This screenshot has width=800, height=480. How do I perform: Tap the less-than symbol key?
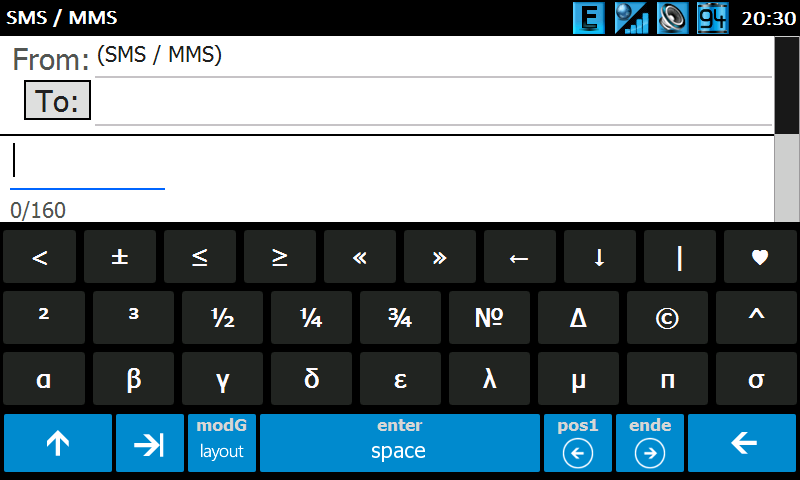coord(39,257)
